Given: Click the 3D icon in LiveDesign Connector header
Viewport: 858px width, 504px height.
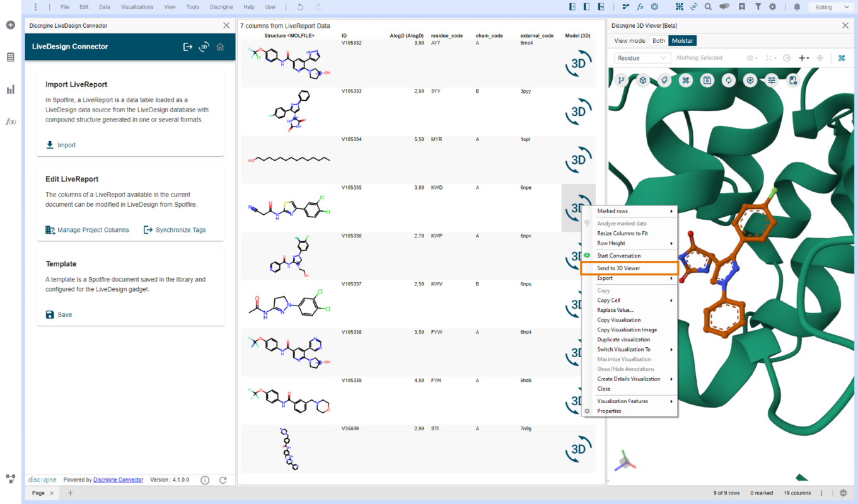Looking at the screenshot, I should [x=204, y=47].
